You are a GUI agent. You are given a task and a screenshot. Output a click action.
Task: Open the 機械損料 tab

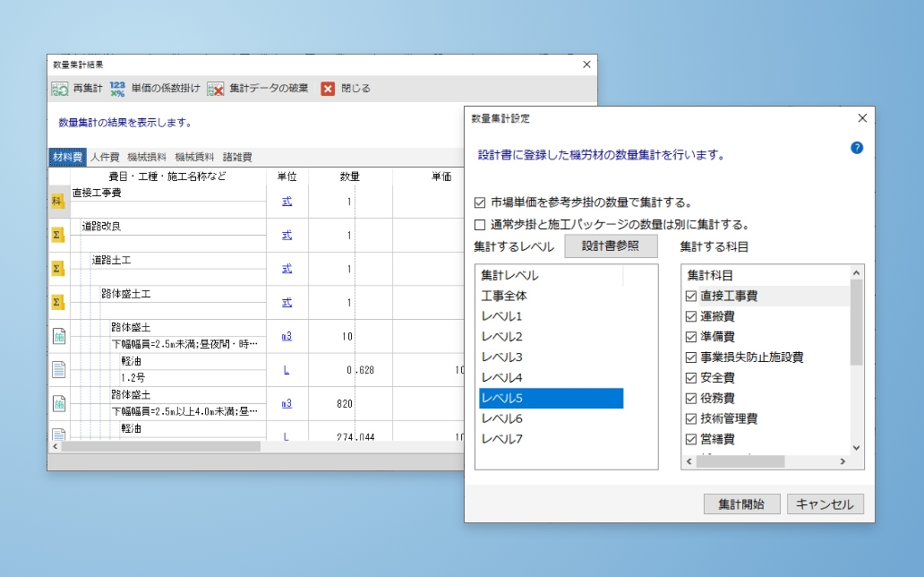click(x=146, y=158)
